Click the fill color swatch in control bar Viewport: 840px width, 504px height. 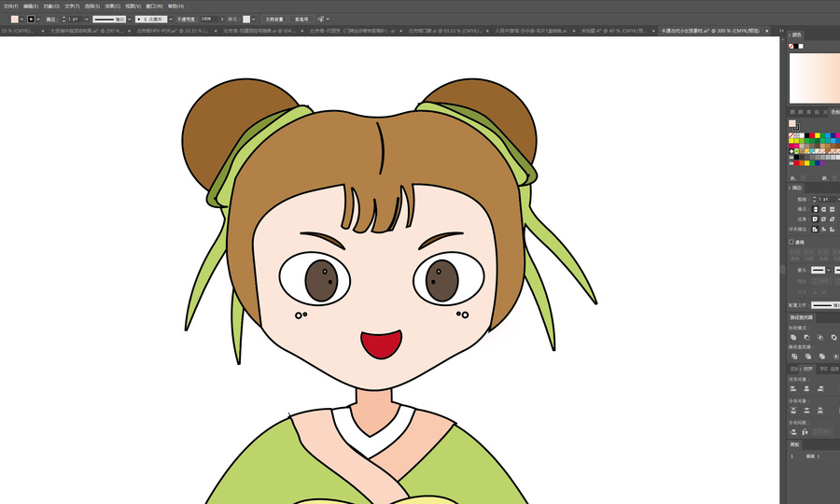[14, 20]
